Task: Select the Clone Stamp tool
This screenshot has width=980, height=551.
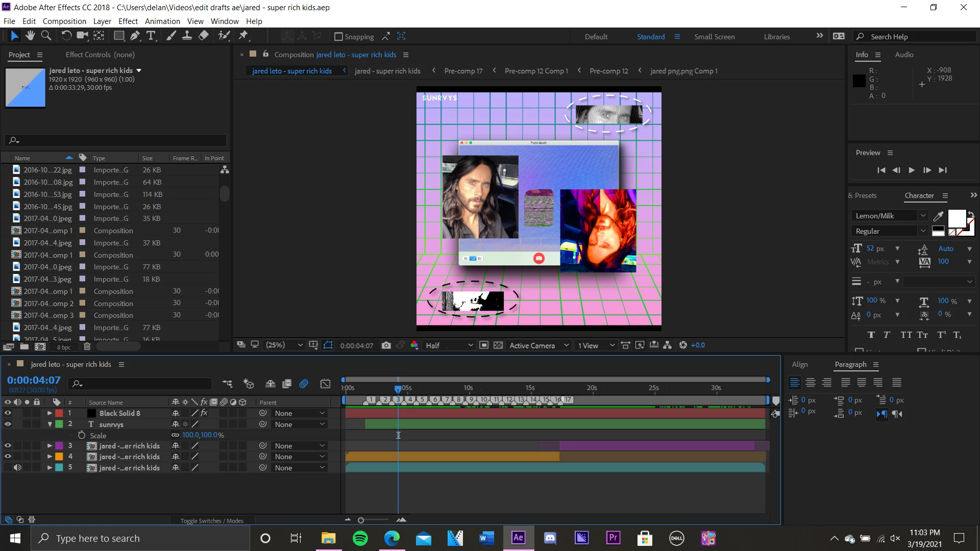Action: click(187, 36)
